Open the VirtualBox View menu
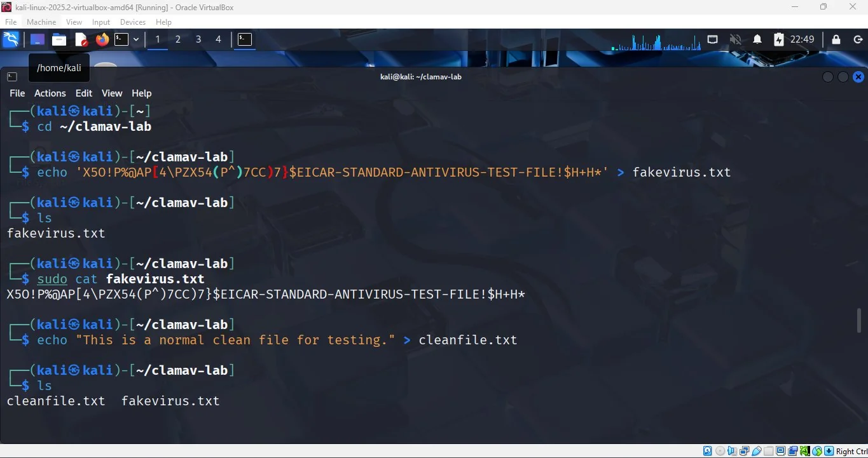Image resolution: width=868 pixels, height=458 pixels. click(x=74, y=22)
